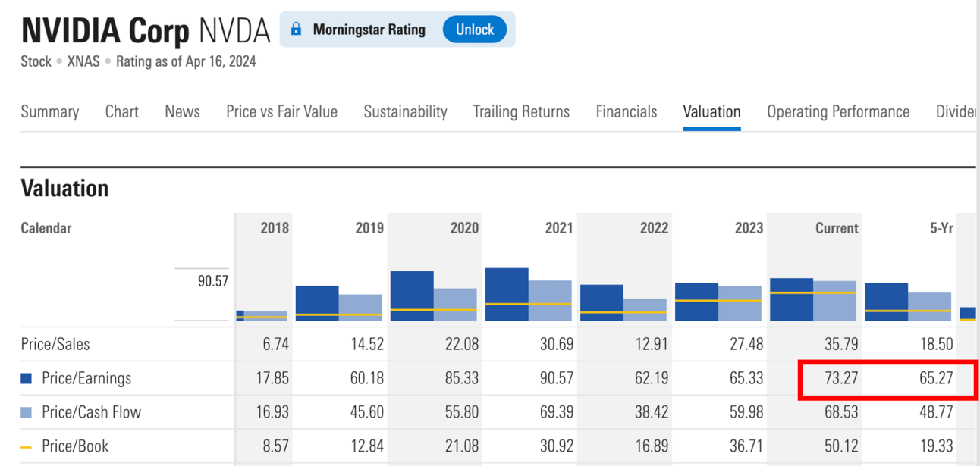Click the 2019 Price/Sales value 14.52
The height and width of the screenshot is (466, 980).
pyautogui.click(x=367, y=344)
